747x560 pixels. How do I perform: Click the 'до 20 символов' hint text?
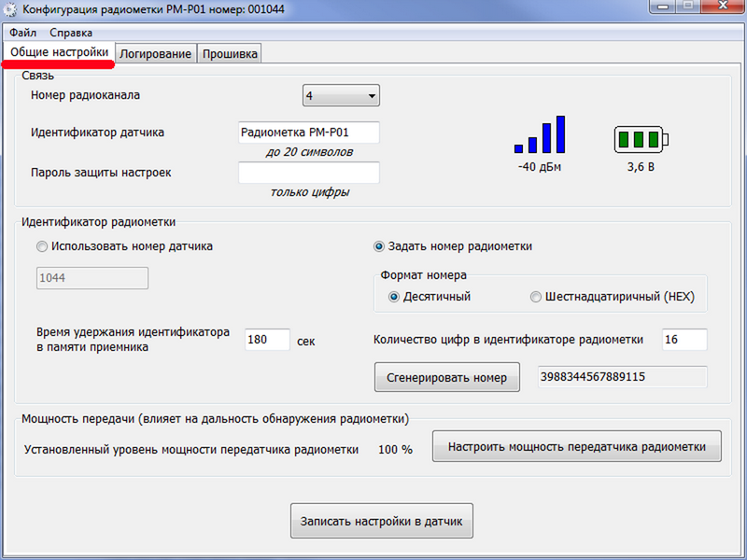tap(310, 152)
